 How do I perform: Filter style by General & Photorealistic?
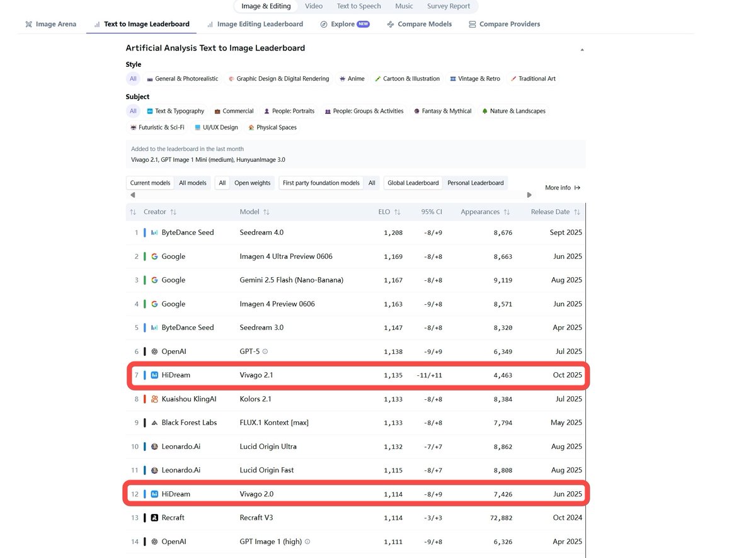[x=182, y=79]
